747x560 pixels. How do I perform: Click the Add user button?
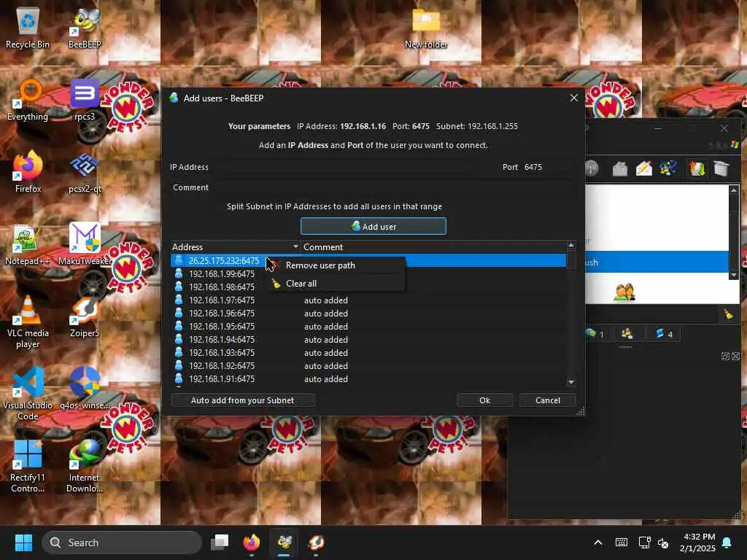pos(373,226)
